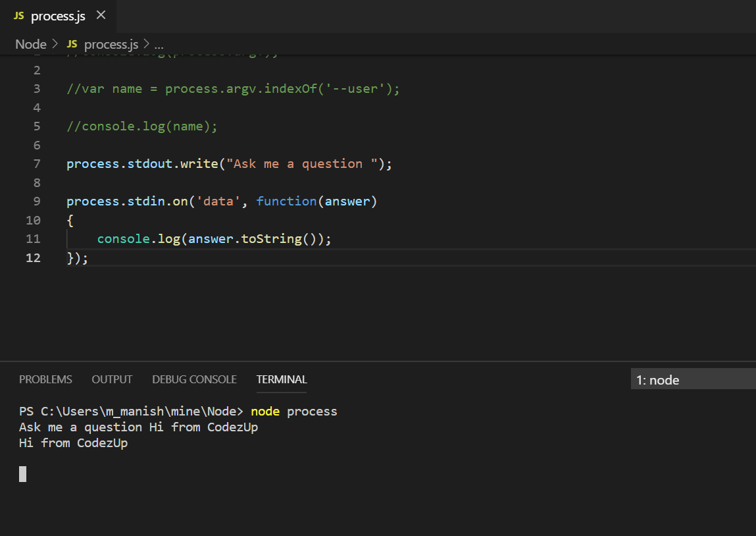Viewport: 756px width, 536px height.
Task: Expand the ellipsis breadcrumb for symbols
Action: pyautogui.click(x=159, y=45)
